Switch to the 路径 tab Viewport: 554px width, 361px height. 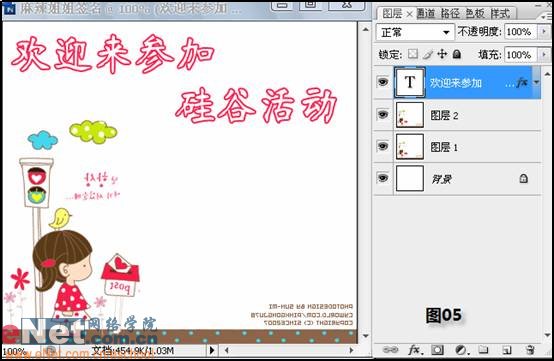pyautogui.click(x=450, y=14)
